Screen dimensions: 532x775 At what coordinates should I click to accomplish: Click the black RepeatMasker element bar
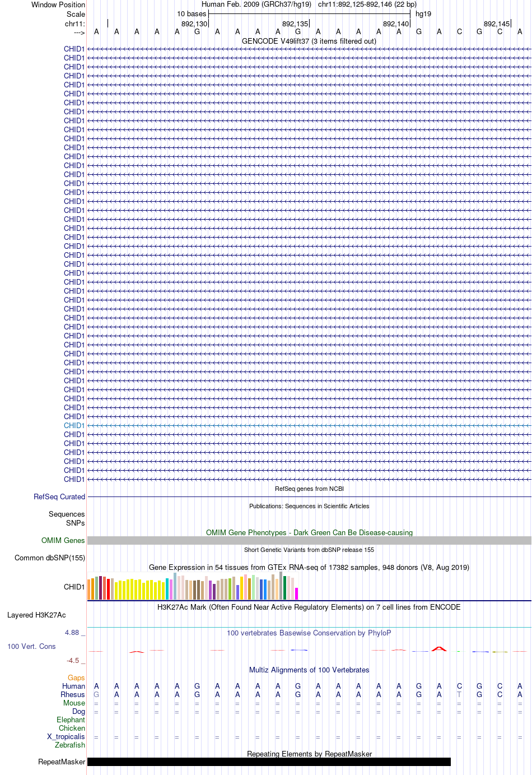pos(269,762)
